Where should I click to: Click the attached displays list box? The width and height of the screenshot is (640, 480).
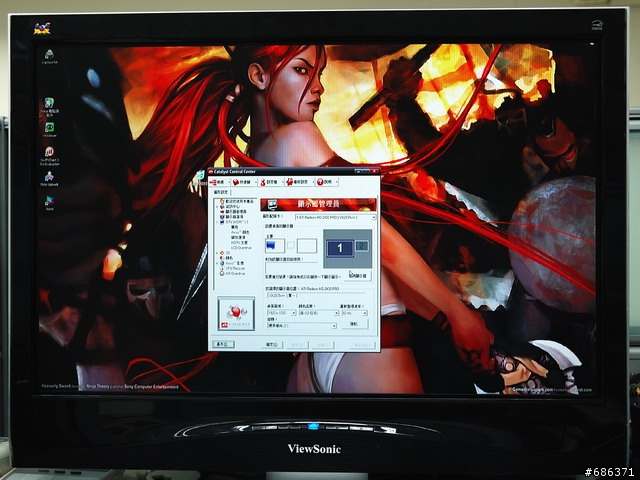291,268
